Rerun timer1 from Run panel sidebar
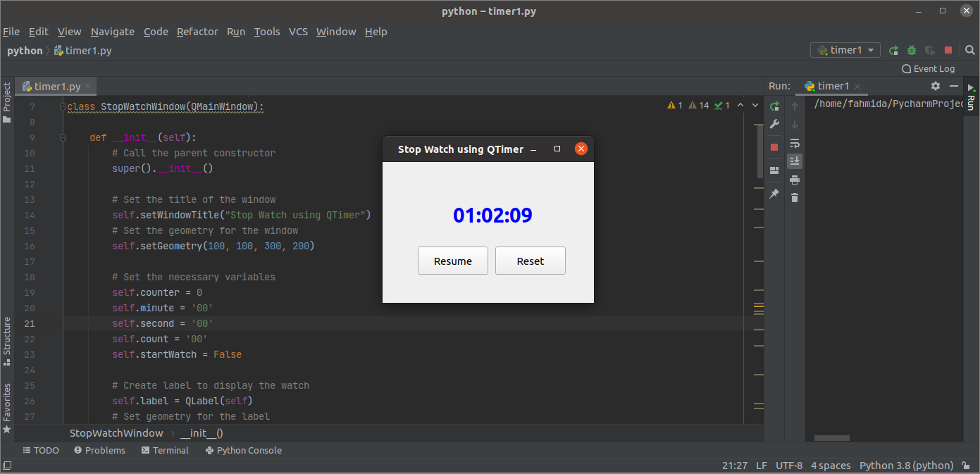The width and height of the screenshot is (980, 474). (x=774, y=106)
